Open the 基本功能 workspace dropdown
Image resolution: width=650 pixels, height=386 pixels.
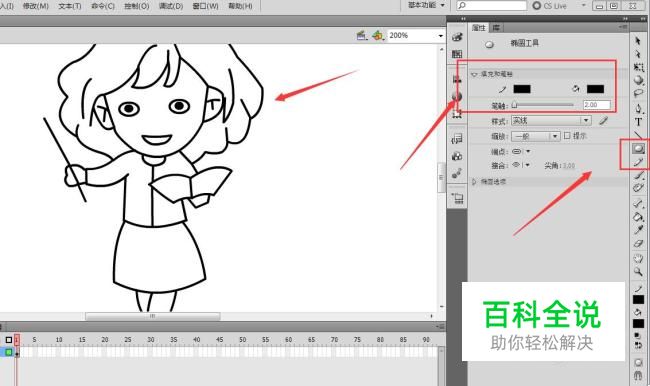point(426,5)
